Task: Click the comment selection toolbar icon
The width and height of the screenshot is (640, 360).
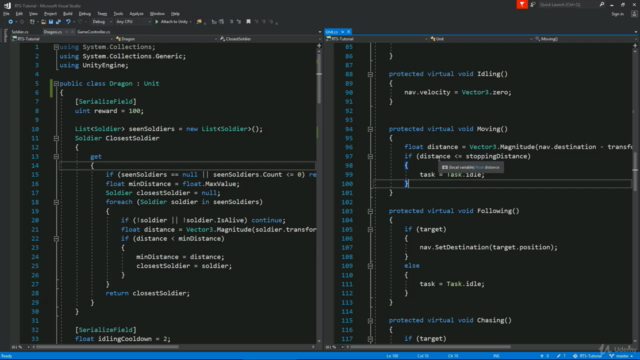Action: pos(231,22)
